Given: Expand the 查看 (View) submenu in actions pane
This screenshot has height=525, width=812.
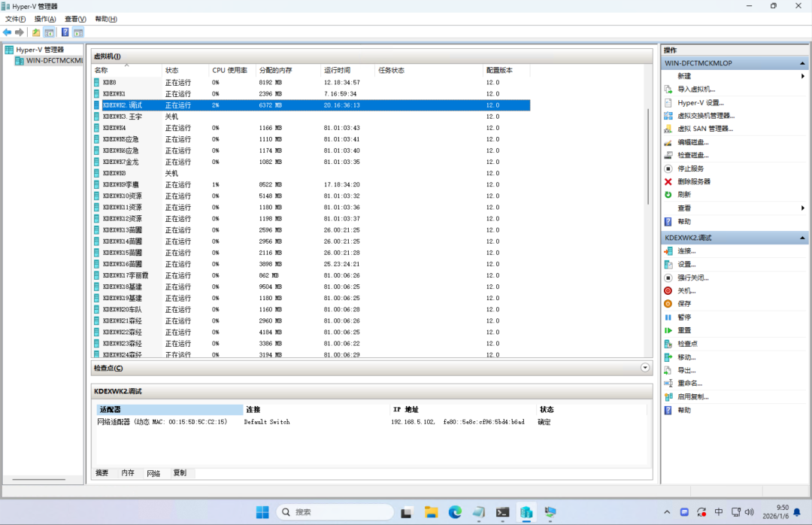Looking at the screenshot, I should (x=803, y=208).
